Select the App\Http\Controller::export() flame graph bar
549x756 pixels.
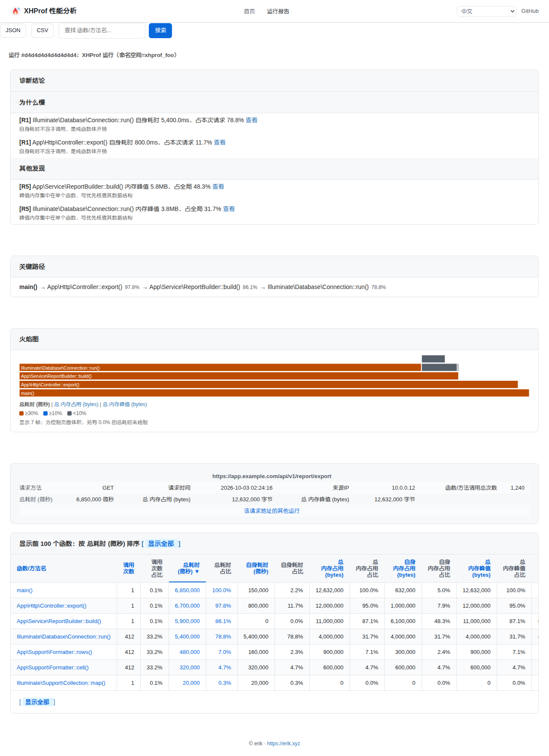(x=268, y=385)
